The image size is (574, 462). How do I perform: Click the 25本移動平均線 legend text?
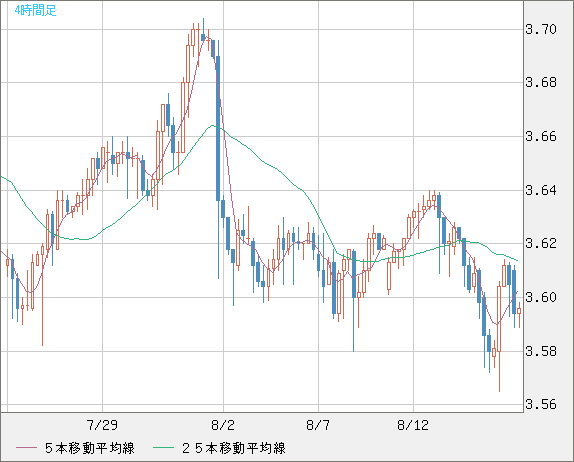coord(234,448)
